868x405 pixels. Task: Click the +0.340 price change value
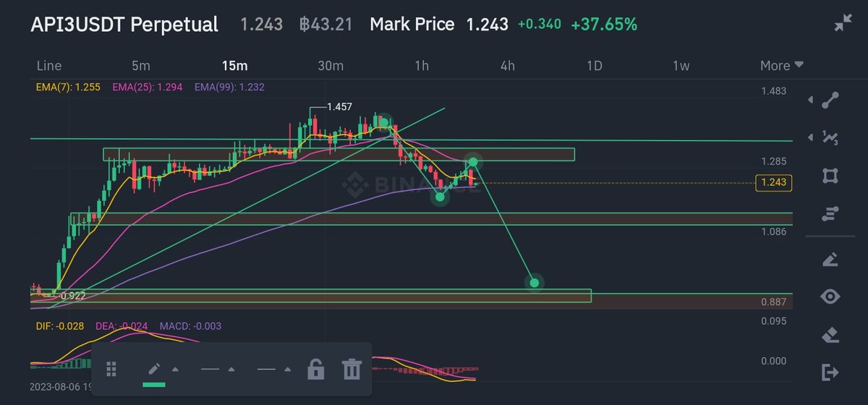pyautogui.click(x=540, y=25)
